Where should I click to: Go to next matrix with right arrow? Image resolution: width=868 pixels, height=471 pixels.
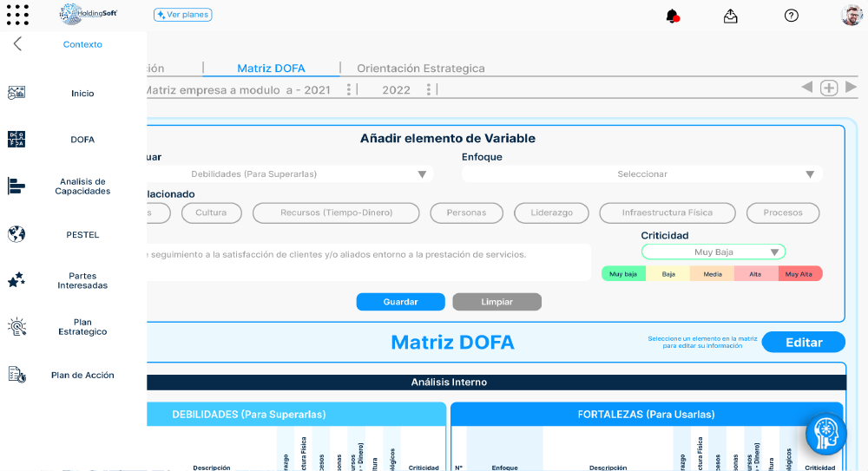pos(851,87)
